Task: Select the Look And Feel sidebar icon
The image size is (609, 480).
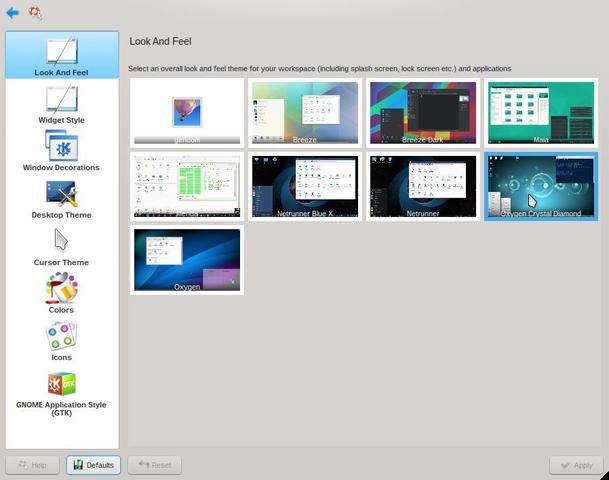Action: click(x=62, y=55)
